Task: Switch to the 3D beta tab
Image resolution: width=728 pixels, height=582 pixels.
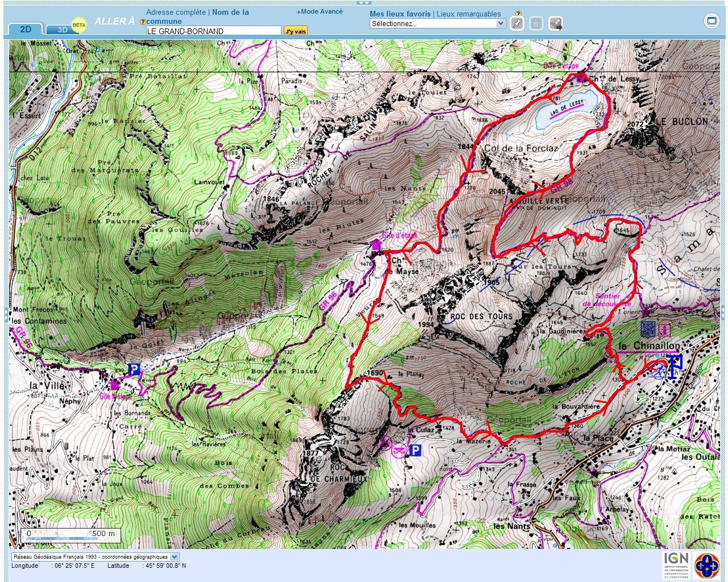Action: point(62,30)
